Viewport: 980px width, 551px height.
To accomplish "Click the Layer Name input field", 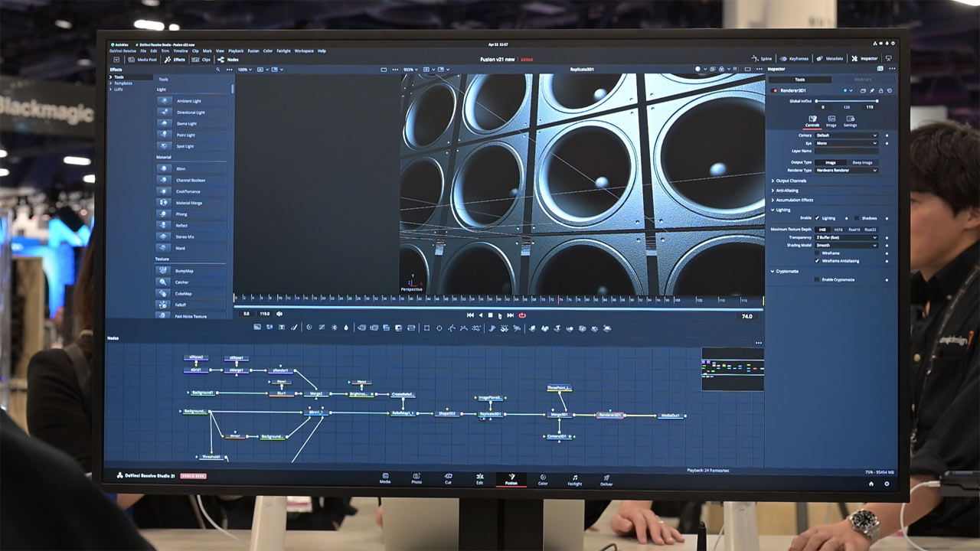I will click(x=846, y=151).
